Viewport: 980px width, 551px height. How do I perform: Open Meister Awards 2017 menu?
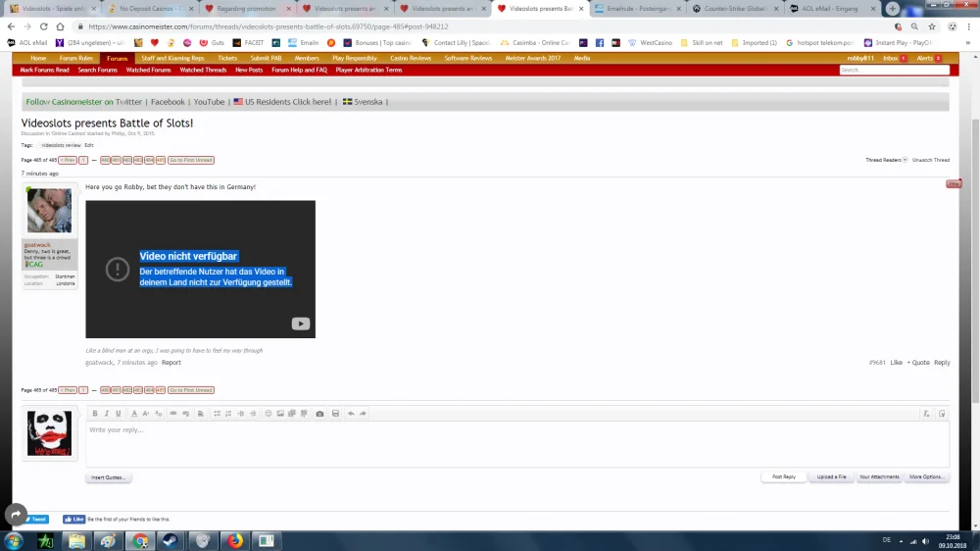tap(532, 58)
